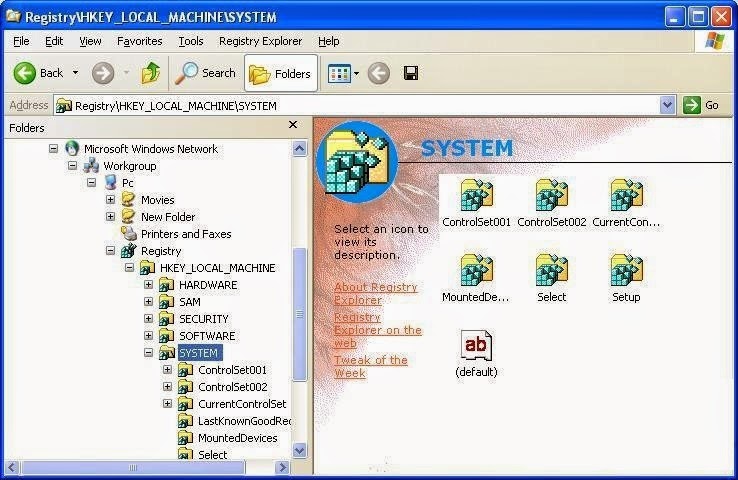
Task: Collapse the Workgroup tree node
Action: 72,166
